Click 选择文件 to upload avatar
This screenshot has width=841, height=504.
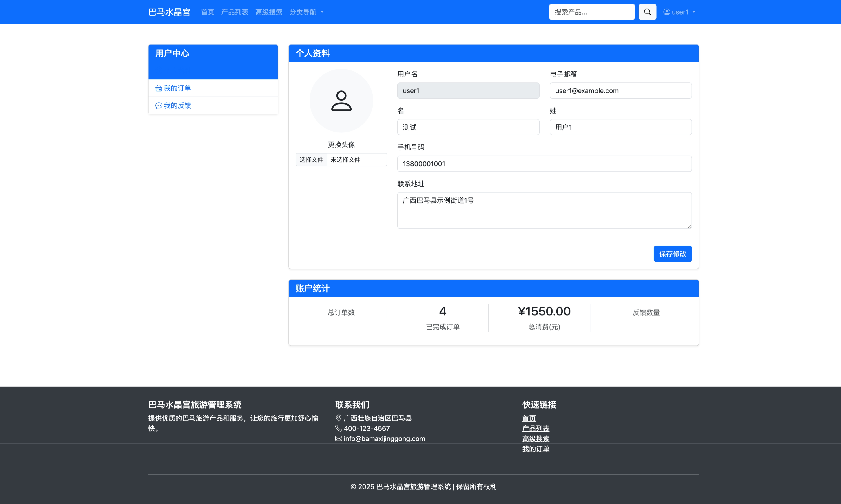(x=311, y=160)
